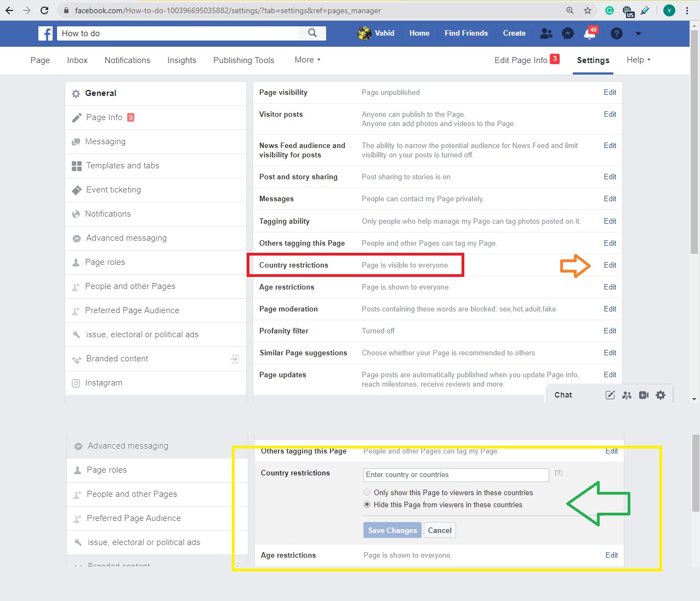Click the Instagram icon in the sidebar
Viewport: 700px width, 601px height.
click(76, 383)
